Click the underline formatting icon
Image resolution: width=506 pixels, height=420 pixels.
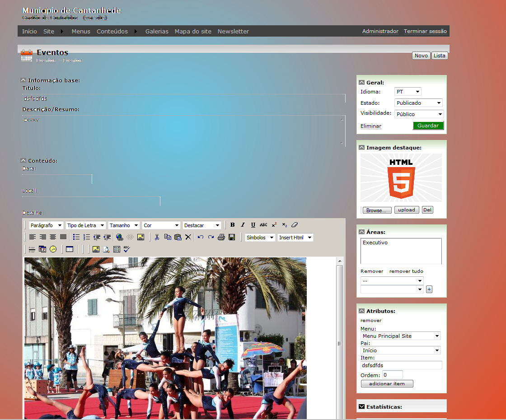pyautogui.click(x=253, y=225)
